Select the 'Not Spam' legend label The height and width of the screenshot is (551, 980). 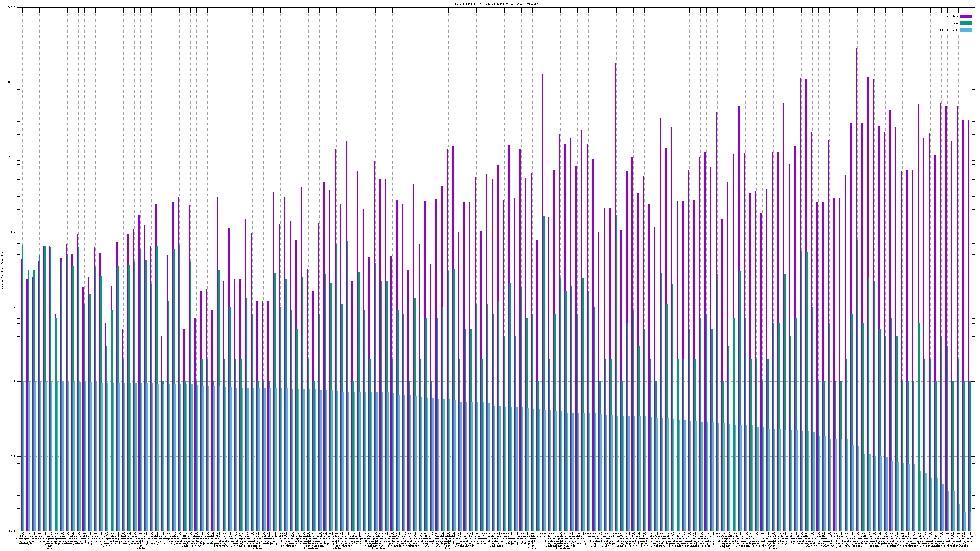[x=953, y=16]
